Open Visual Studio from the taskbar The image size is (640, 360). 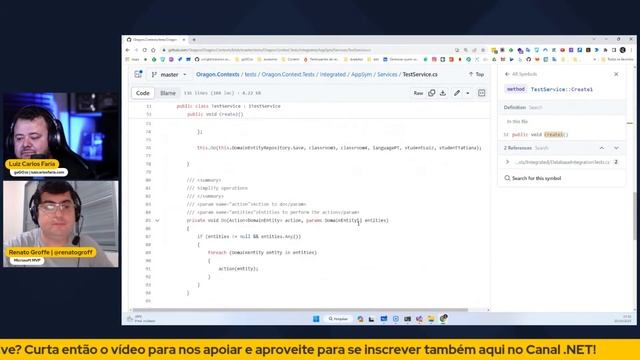point(419,319)
